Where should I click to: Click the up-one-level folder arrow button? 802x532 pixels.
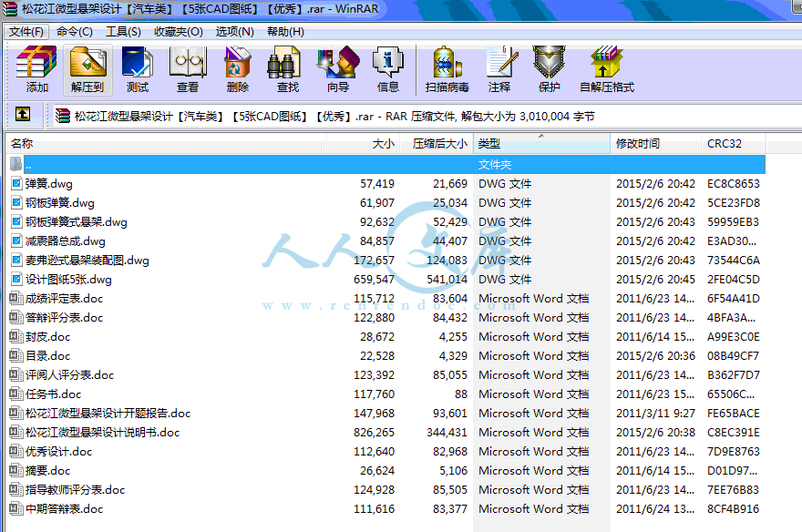[22, 114]
